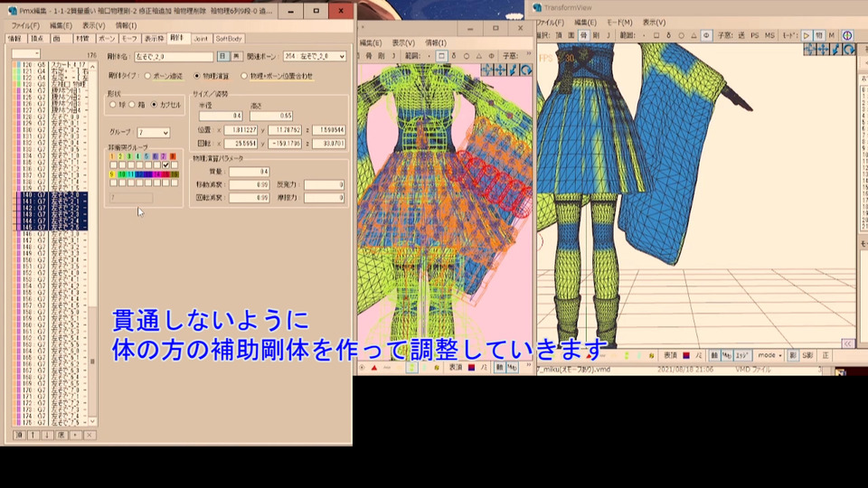This screenshot has width=868, height=488.
Task: Check non-collision group 8 checkbox
Action: 175,164
